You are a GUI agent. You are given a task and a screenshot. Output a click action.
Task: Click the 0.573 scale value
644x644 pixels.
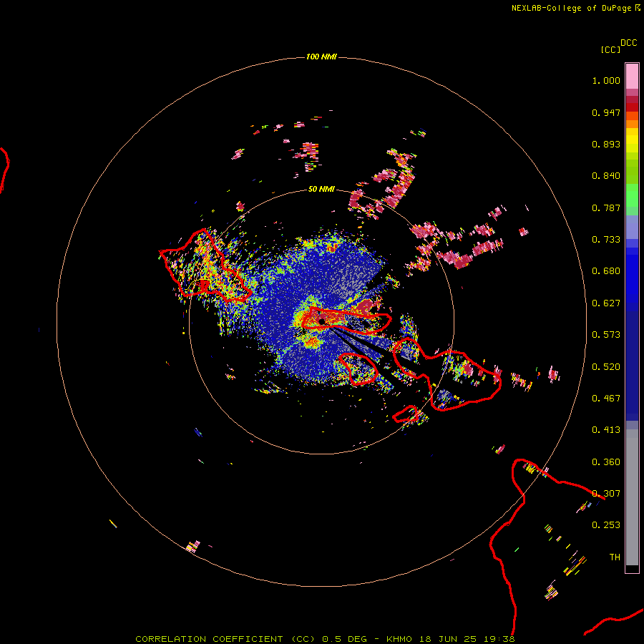point(606,335)
